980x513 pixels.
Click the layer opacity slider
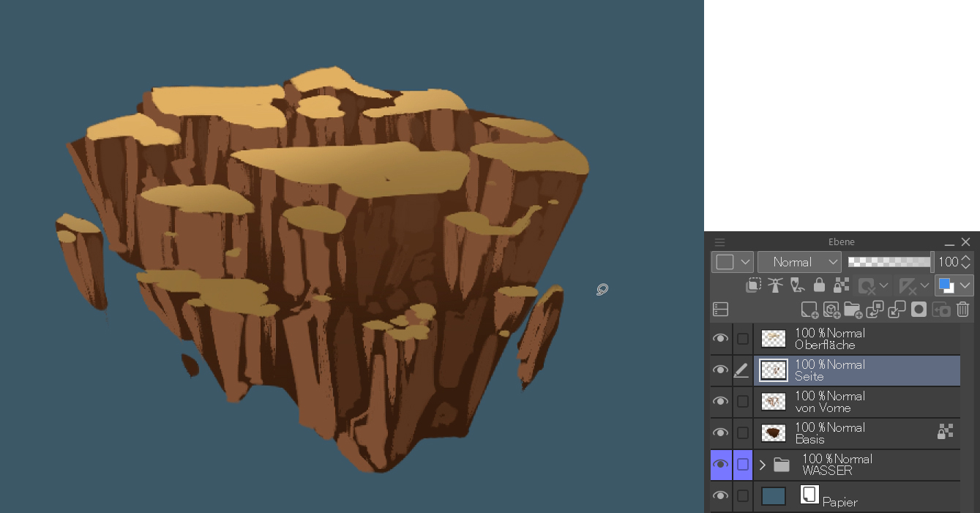coord(889,262)
